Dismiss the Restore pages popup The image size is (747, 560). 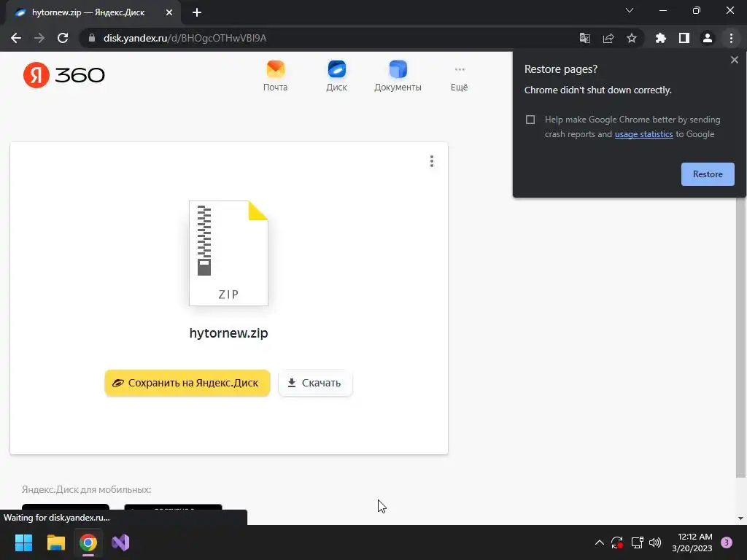point(734,60)
